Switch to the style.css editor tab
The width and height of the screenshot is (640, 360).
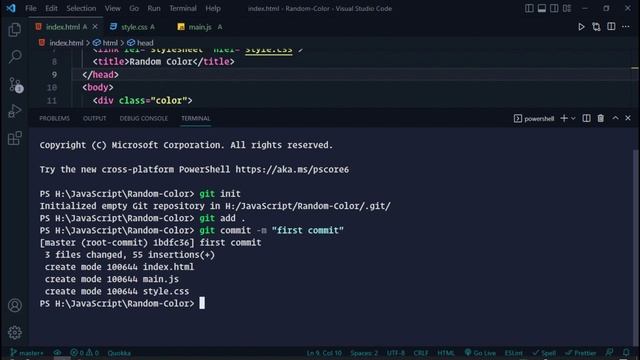(x=133, y=27)
